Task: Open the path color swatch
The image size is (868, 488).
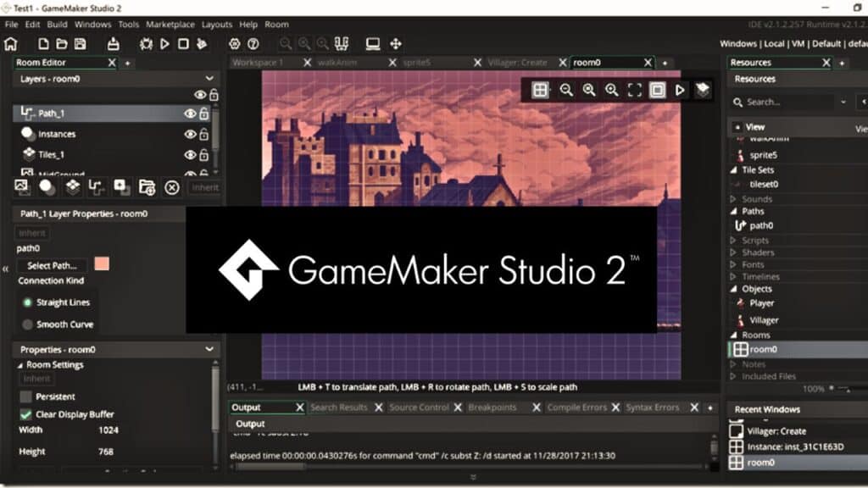Action: pyautogui.click(x=102, y=263)
